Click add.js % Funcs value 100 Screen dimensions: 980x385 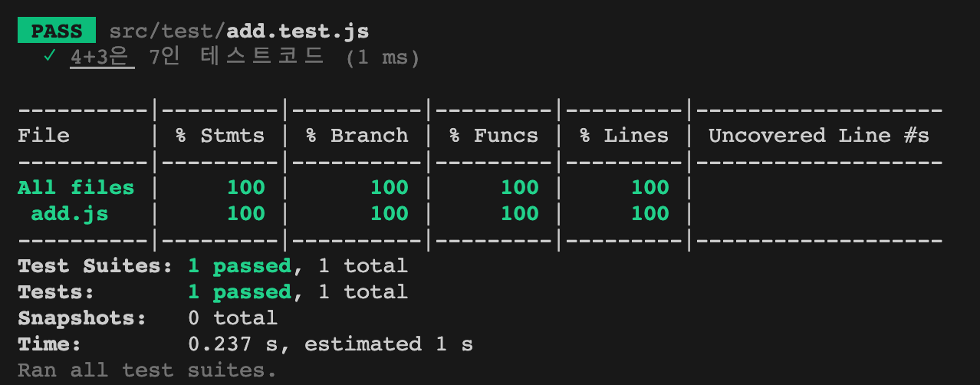[x=519, y=214]
